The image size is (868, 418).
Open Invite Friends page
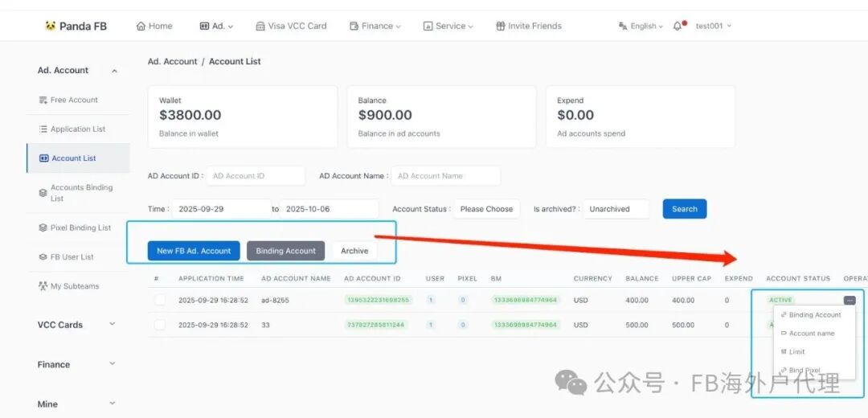point(529,26)
